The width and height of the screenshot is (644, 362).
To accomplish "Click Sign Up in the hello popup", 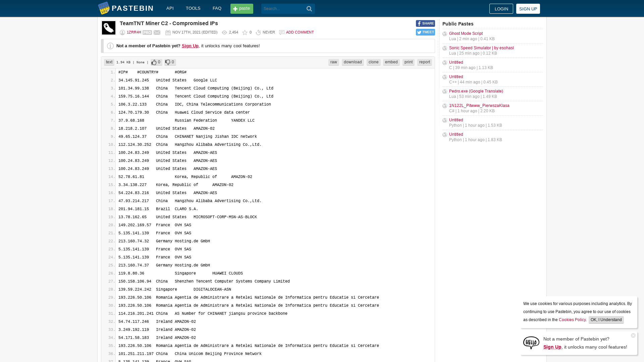I will 552,347.
